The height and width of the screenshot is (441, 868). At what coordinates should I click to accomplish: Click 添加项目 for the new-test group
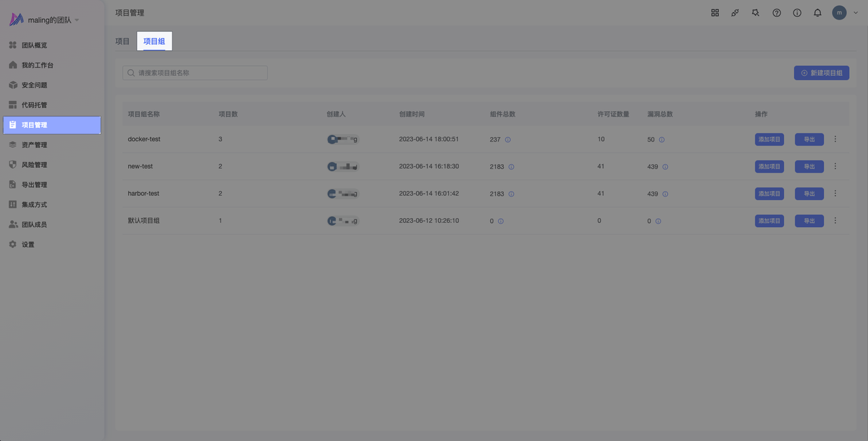point(769,167)
